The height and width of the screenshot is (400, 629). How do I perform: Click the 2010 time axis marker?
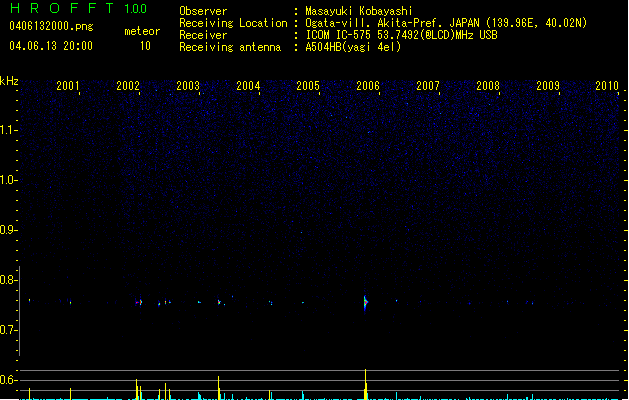pyautogui.click(x=607, y=85)
